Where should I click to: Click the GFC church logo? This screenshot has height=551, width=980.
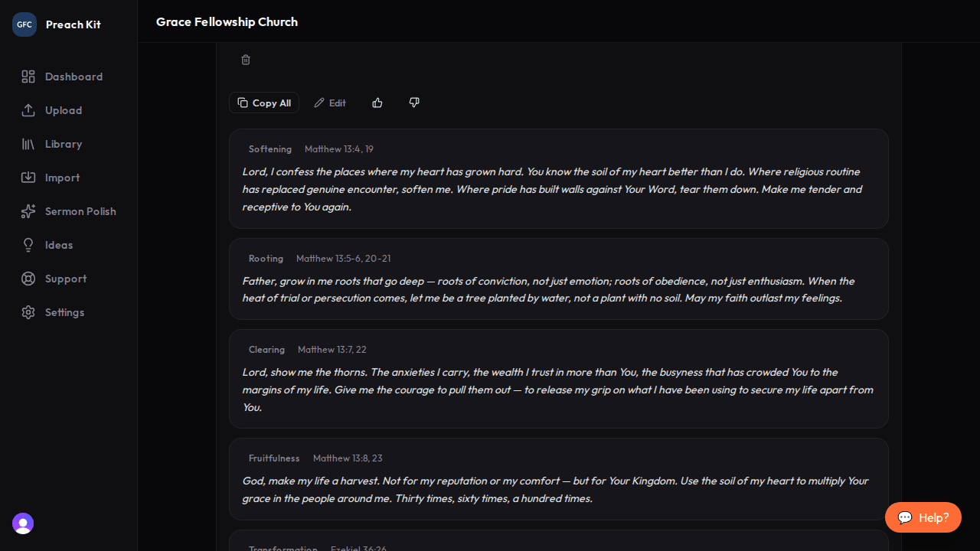coord(24,24)
